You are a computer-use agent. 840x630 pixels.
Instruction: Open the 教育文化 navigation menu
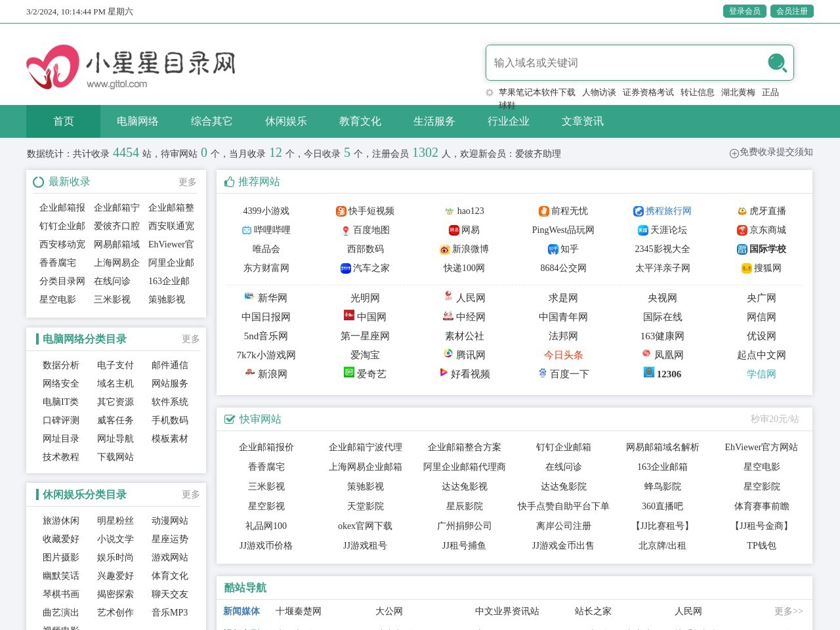(360, 121)
